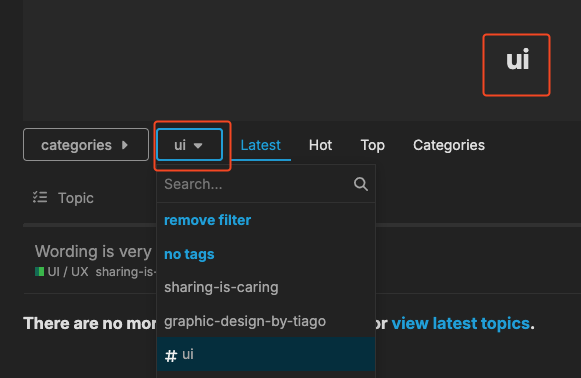581x378 pixels.
Task: Go to the Categories tab
Action: click(449, 145)
